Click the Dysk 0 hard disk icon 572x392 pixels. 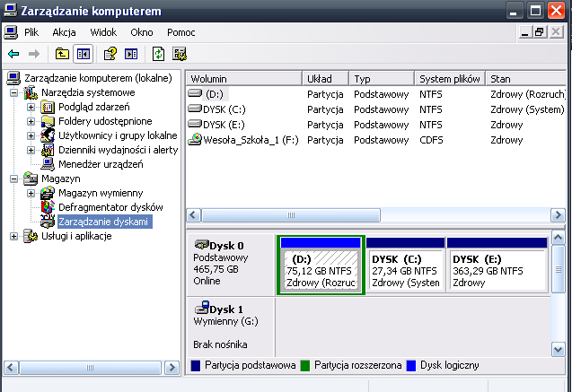point(201,244)
